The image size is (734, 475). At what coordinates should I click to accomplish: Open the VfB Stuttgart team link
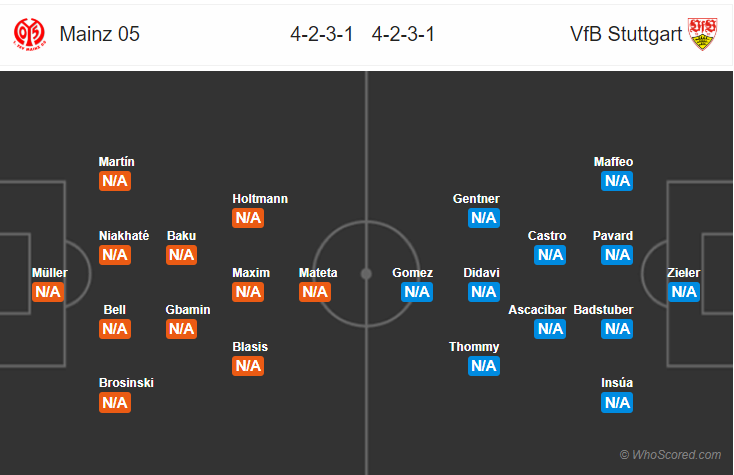626,34
